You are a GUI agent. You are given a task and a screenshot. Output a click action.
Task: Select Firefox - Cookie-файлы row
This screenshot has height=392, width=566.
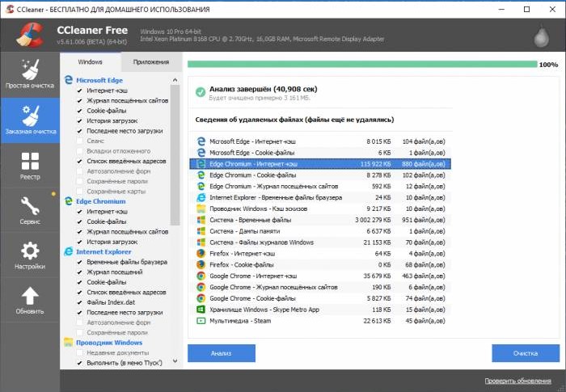point(320,264)
